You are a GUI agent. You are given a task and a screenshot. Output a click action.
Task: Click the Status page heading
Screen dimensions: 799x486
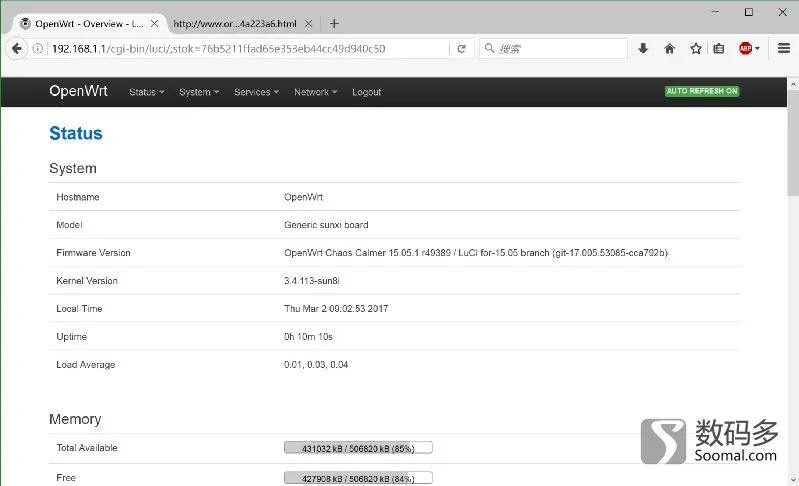[76, 133]
